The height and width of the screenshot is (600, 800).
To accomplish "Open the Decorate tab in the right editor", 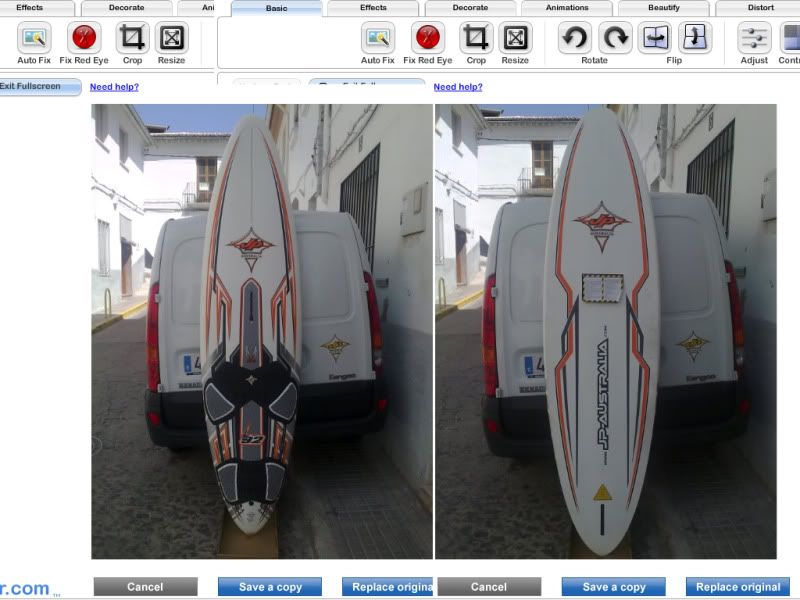I will 470,8.
